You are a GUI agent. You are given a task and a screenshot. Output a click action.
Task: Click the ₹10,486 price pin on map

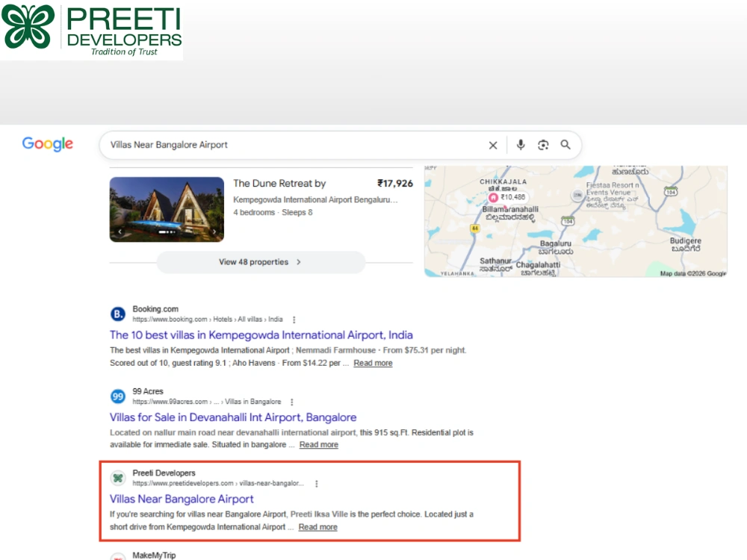pyautogui.click(x=507, y=197)
